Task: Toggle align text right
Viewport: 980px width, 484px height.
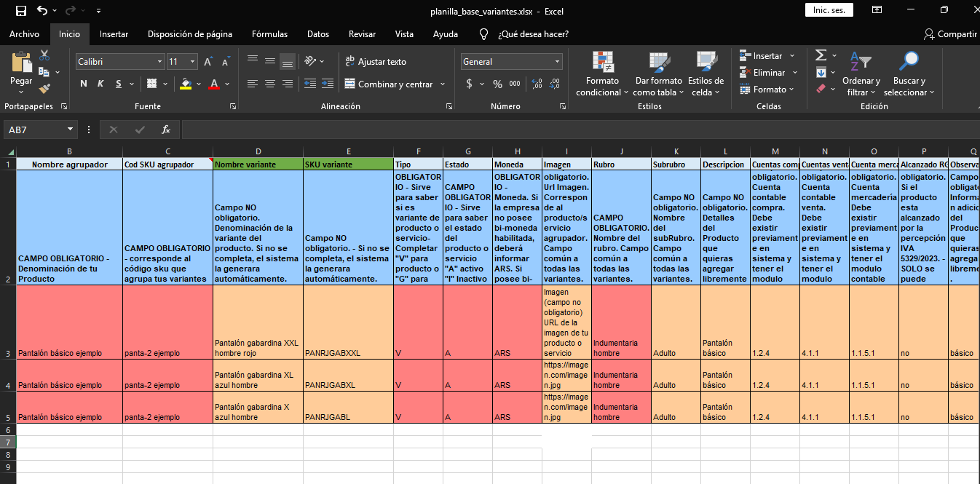Action: [x=288, y=84]
